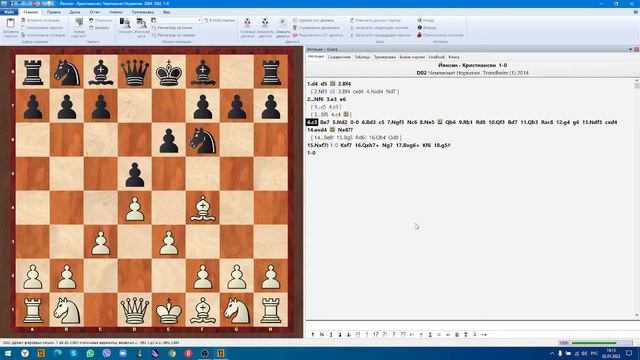
Task: Adjust the 100% zoom slider at bottom right
Action: [x=595, y=343]
